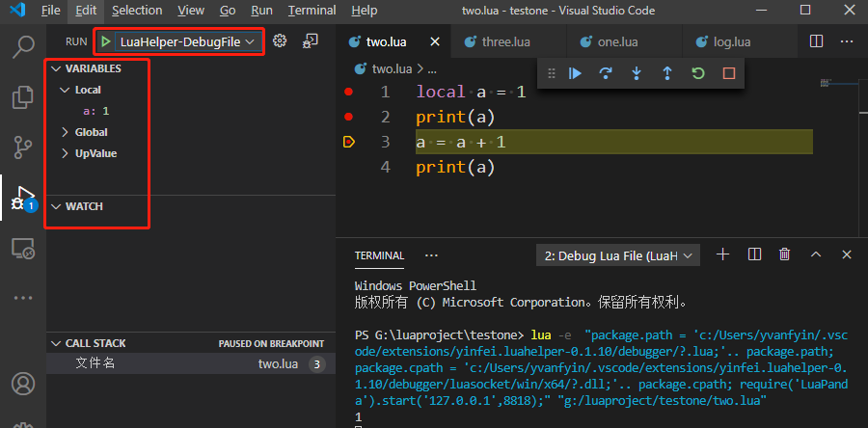Kill the terminal with trash icon
This screenshot has height=428, width=868.
click(x=784, y=254)
